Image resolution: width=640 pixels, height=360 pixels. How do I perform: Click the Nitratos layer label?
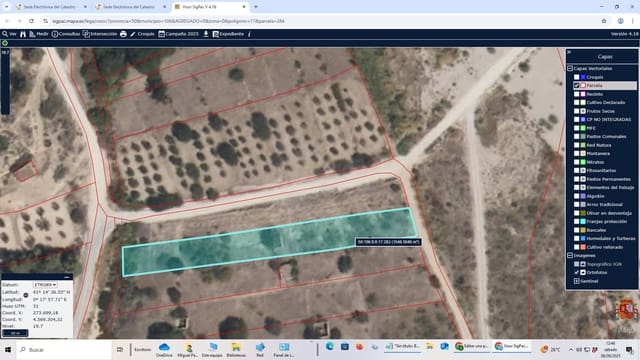click(595, 162)
